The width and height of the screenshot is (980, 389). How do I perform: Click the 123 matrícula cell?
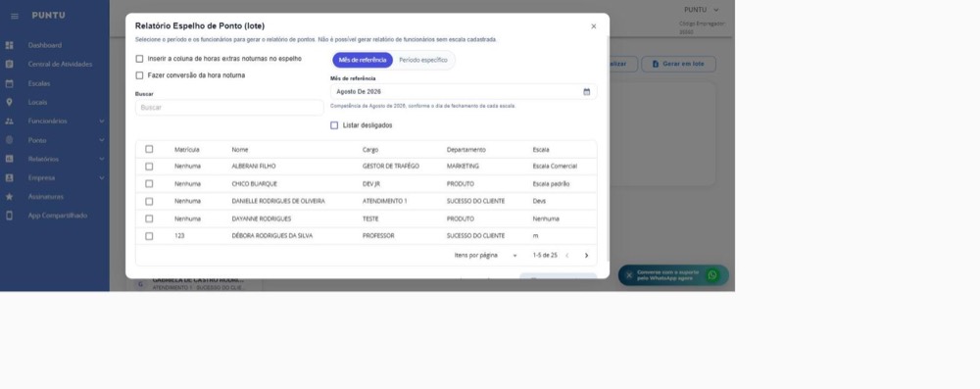pyautogui.click(x=179, y=236)
